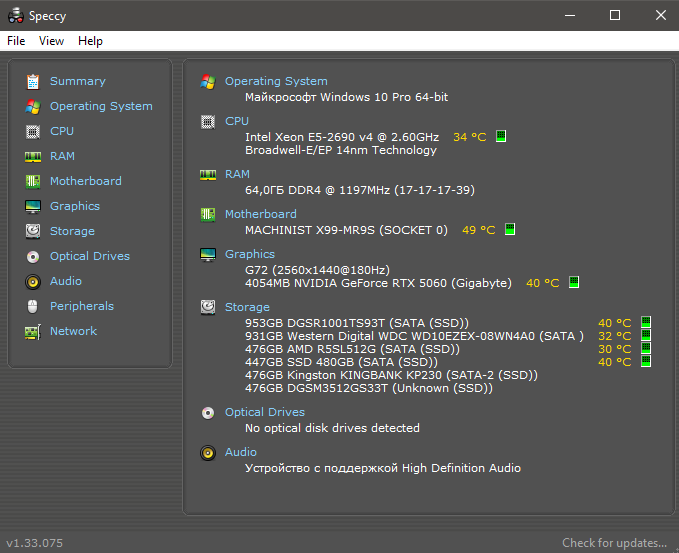679x553 pixels.
Task: Click the green indicator for AMD R5SL512G drive temperature
Action: coord(646,348)
